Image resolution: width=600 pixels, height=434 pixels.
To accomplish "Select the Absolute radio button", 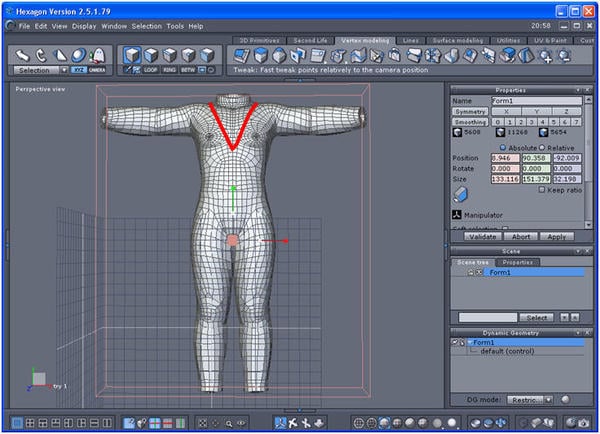I will [x=501, y=146].
